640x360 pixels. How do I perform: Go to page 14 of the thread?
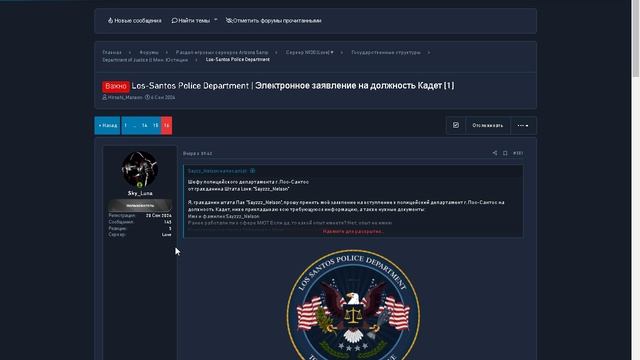coord(144,125)
